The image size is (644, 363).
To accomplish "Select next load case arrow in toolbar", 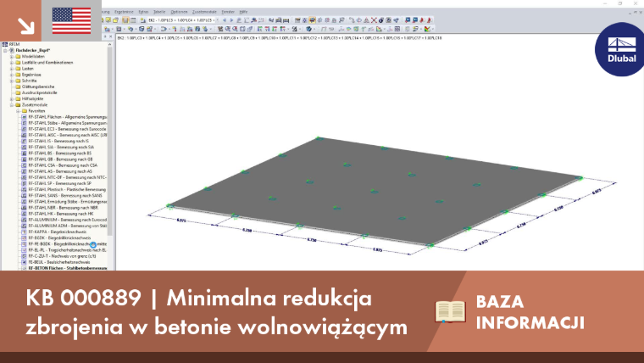I will tap(231, 20).
